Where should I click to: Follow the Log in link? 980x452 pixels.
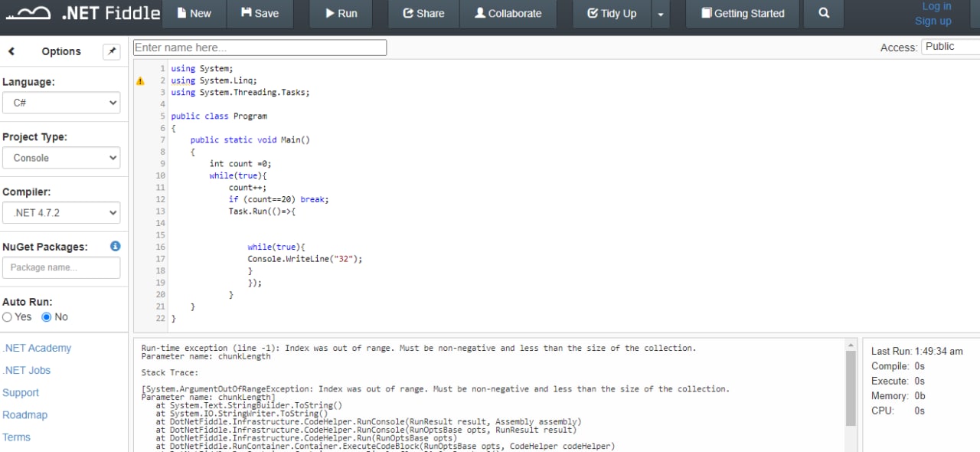(x=936, y=6)
